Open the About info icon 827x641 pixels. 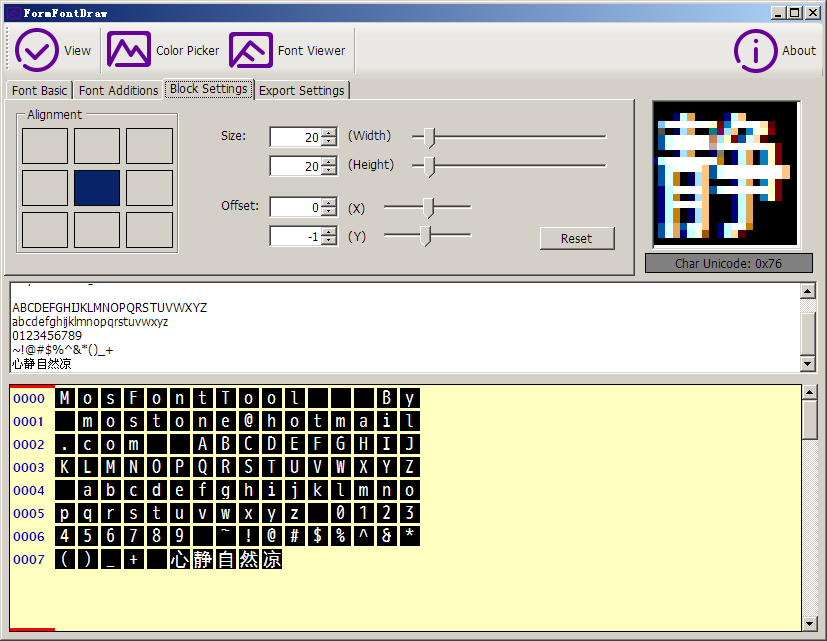coord(755,51)
